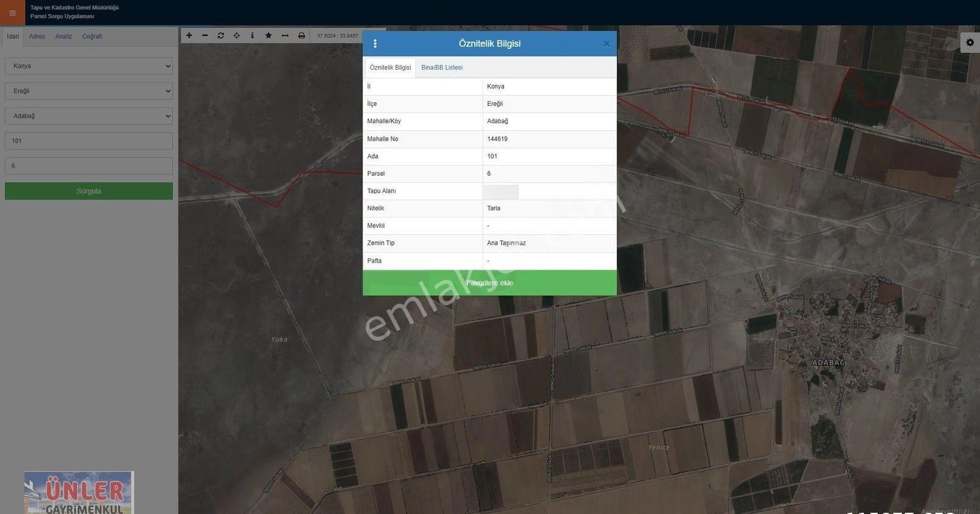Switch to the Adres tab
The width and height of the screenshot is (980, 514).
click(37, 37)
